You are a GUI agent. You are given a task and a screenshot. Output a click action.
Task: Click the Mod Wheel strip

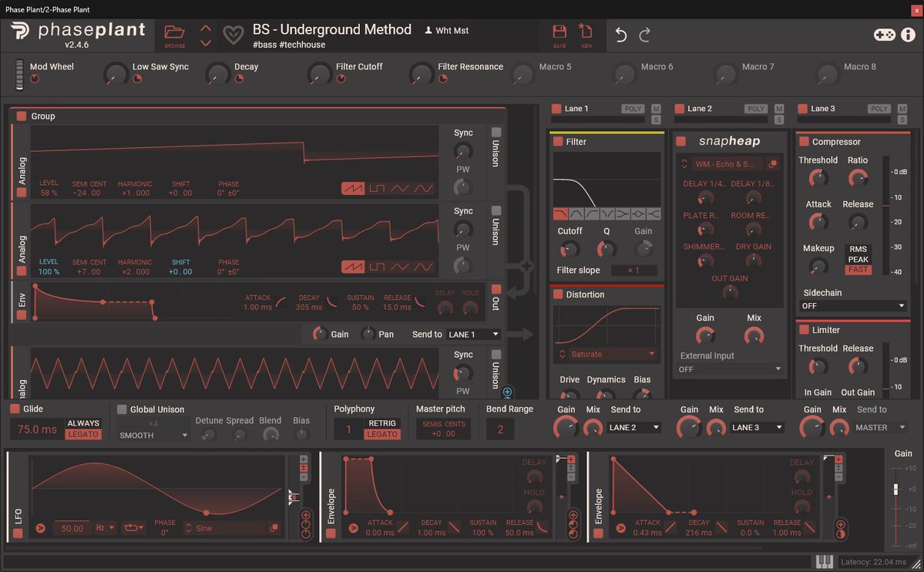click(x=19, y=74)
